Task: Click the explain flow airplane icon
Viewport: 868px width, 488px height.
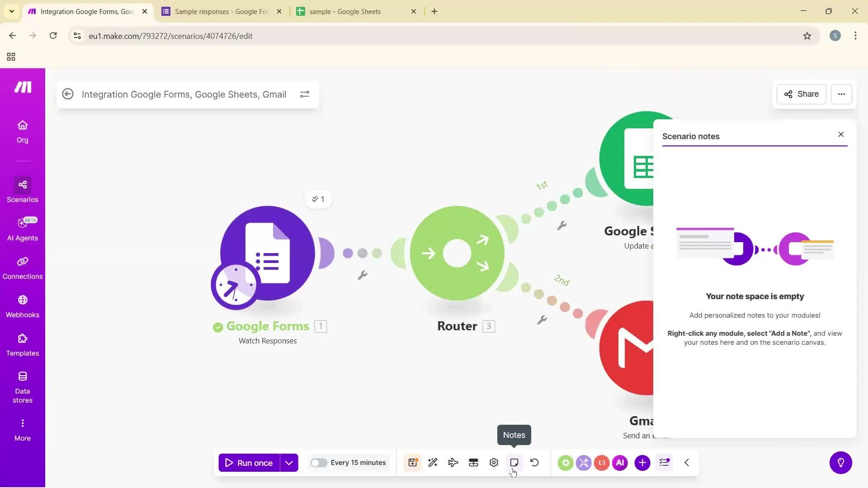Action: tap(453, 462)
